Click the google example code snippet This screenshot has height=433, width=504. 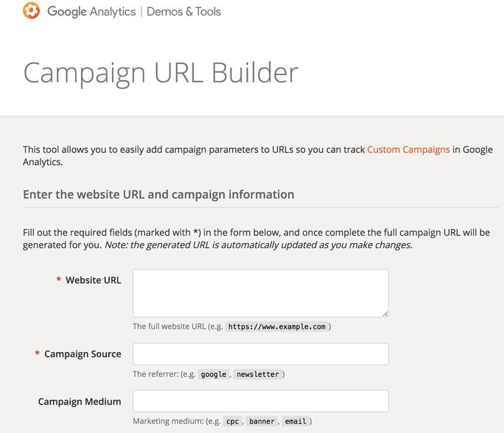[214, 374]
